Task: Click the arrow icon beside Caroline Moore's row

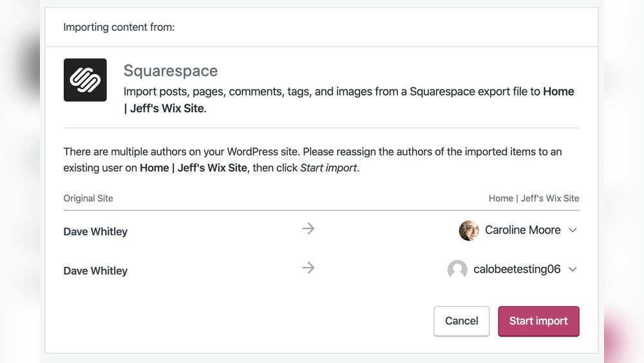Action: point(308,229)
